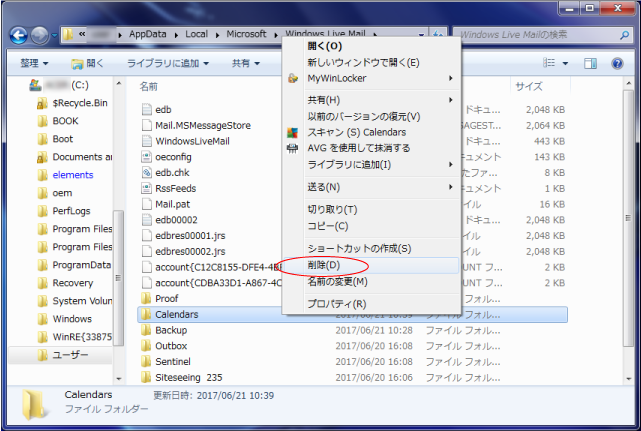Expand the 送る(N) submenu
641x431 pixels.
pyautogui.click(x=450, y=187)
